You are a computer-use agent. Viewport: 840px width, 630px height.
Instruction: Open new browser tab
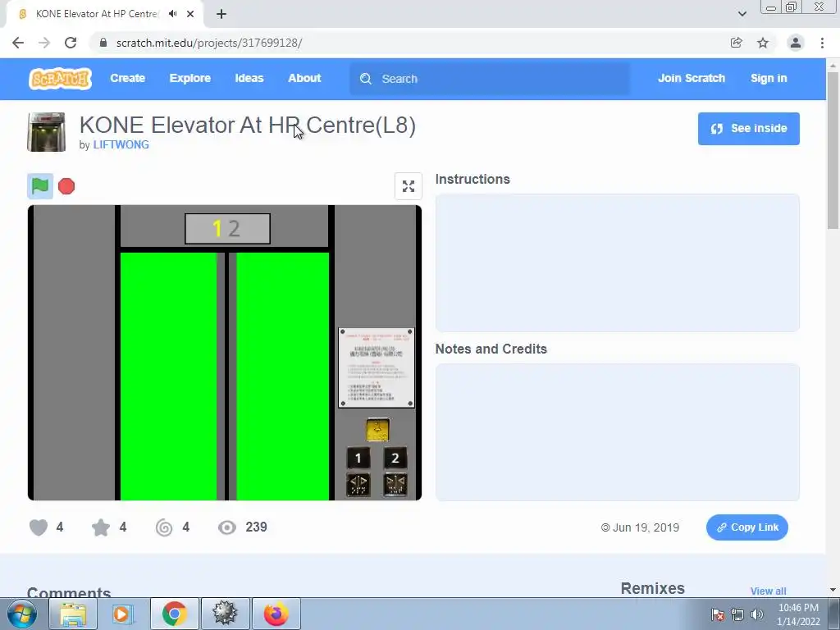click(x=221, y=15)
